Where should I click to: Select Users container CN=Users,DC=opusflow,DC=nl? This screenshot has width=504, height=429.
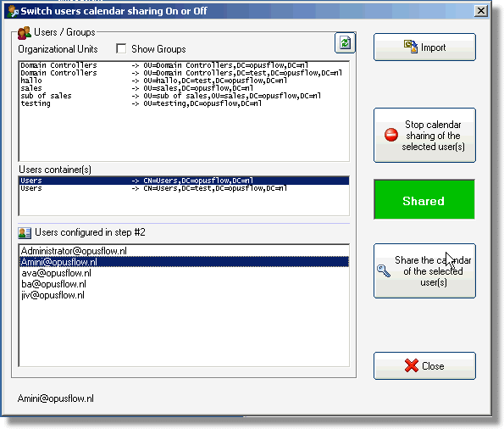184,181
